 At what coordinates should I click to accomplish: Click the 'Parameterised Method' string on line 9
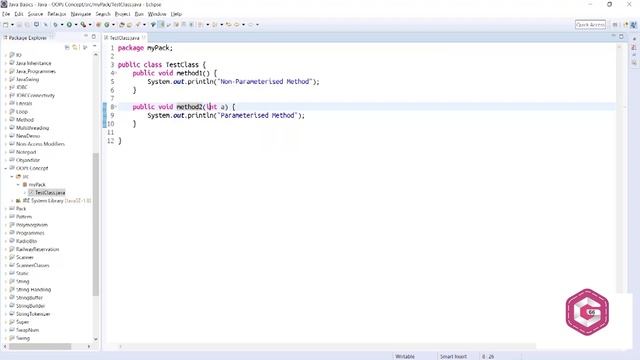[x=257, y=116]
